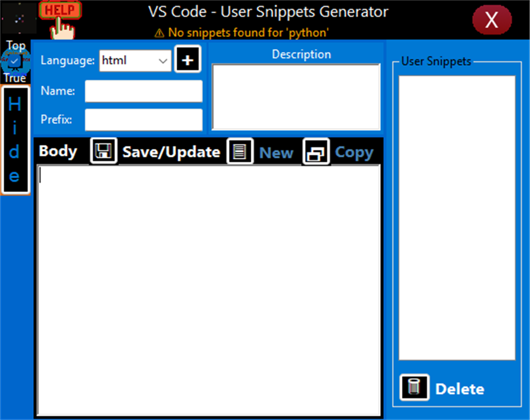This screenshot has width=530, height=420.
Task: Click the 'No snippets found for python' warning
Action: click(242, 33)
